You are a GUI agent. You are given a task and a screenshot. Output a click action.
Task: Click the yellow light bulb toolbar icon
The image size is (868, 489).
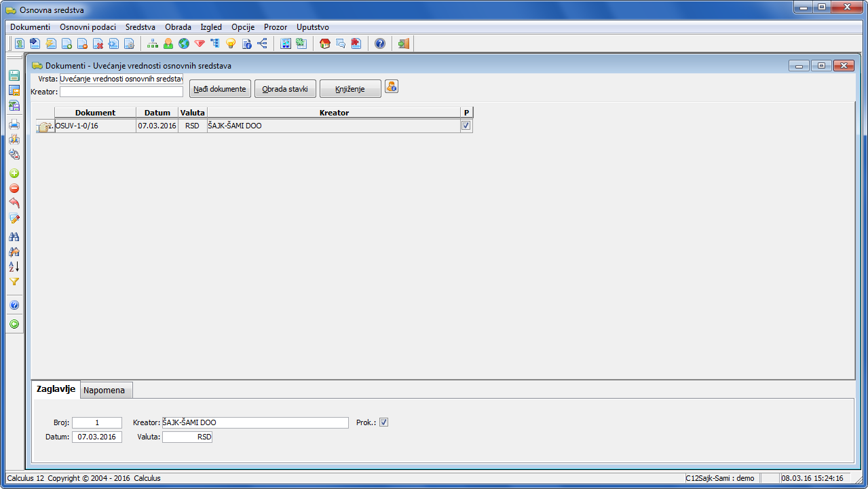231,43
